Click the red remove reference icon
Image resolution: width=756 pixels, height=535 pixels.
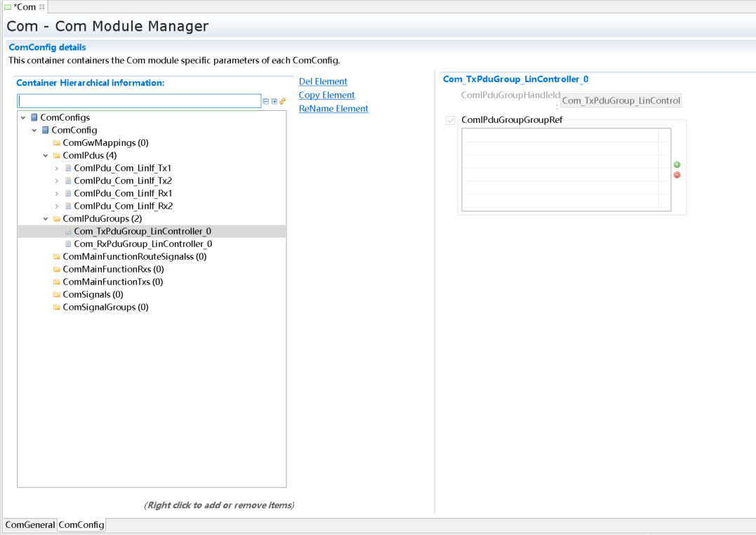[677, 175]
